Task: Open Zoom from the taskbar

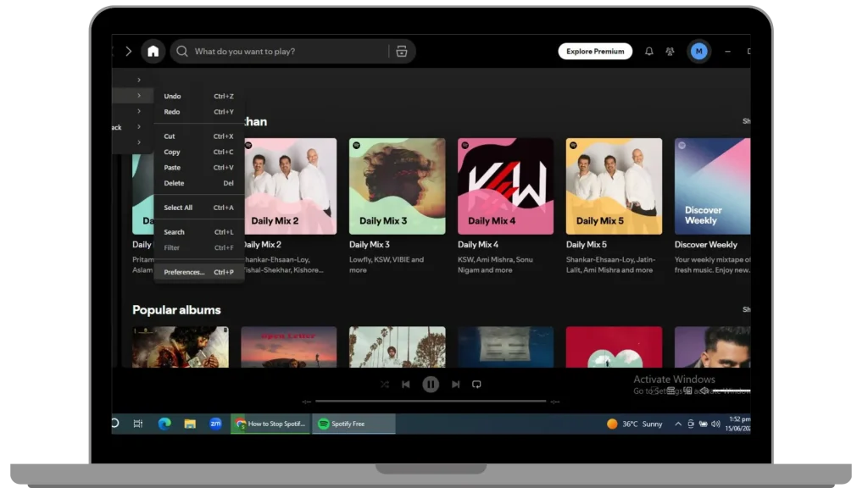Action: coord(215,424)
